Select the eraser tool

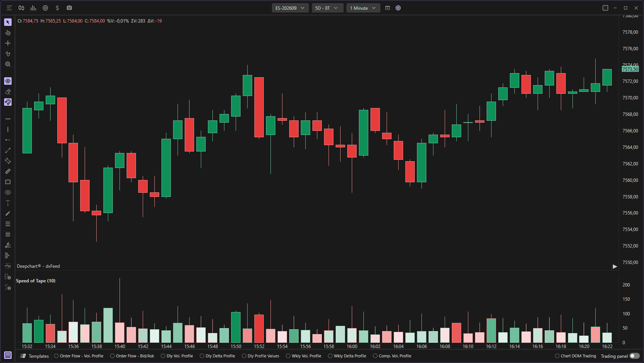coord(8,91)
